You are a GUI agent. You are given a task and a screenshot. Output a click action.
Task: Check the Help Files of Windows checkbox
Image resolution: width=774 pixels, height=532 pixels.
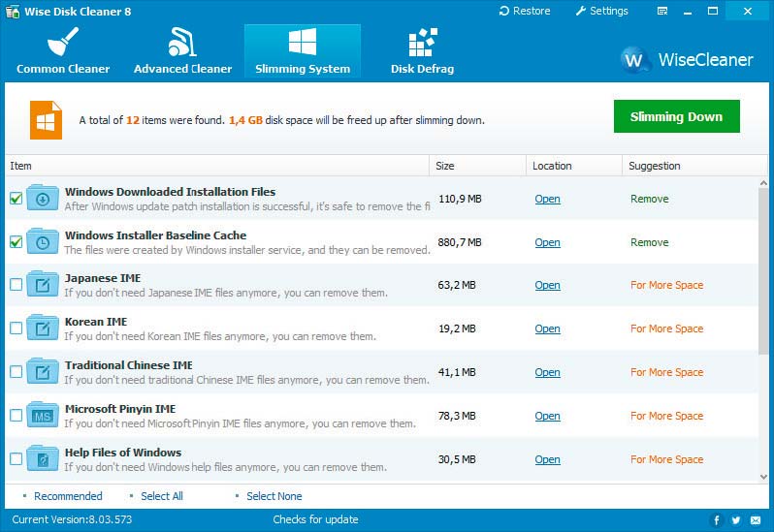[16, 458]
